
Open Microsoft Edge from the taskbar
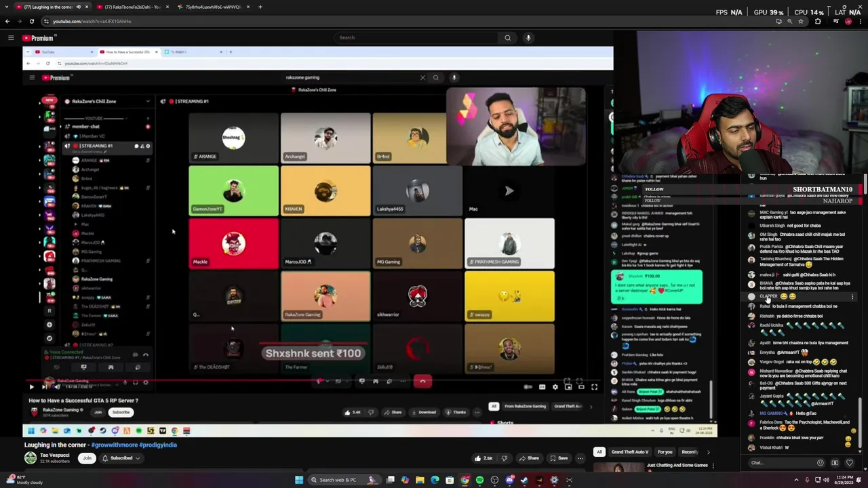(435, 480)
